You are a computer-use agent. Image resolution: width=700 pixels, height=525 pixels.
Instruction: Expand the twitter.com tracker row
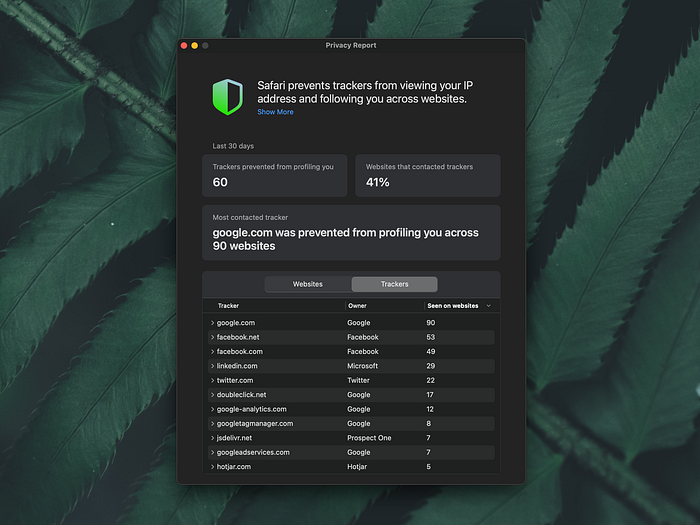click(x=212, y=380)
